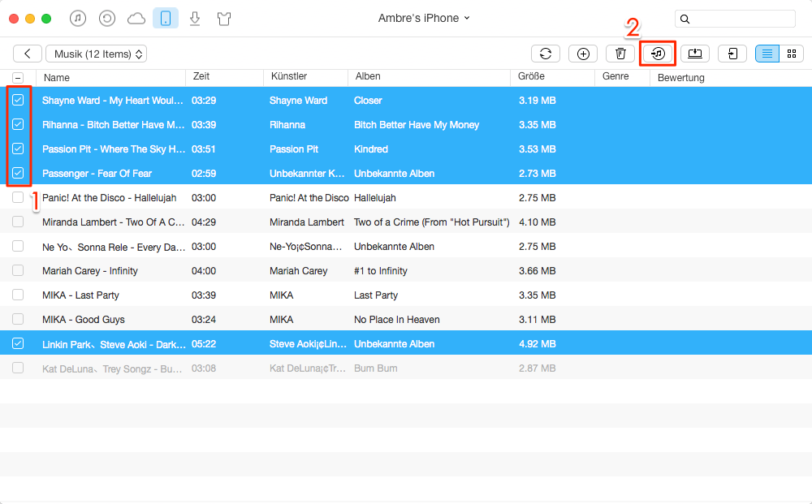Click file size 4.10 MB
Screen dimensions: 812x504
(537, 222)
